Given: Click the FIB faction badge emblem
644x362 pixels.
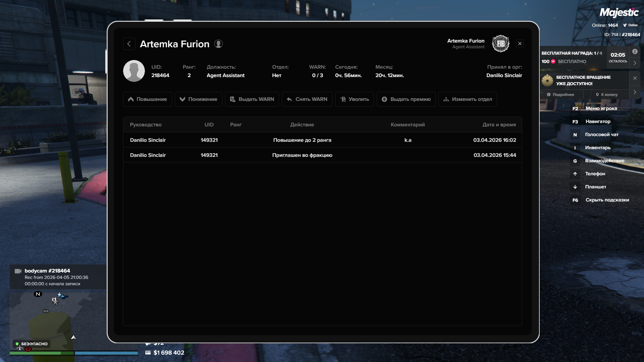Looking at the screenshot, I should tap(500, 44).
